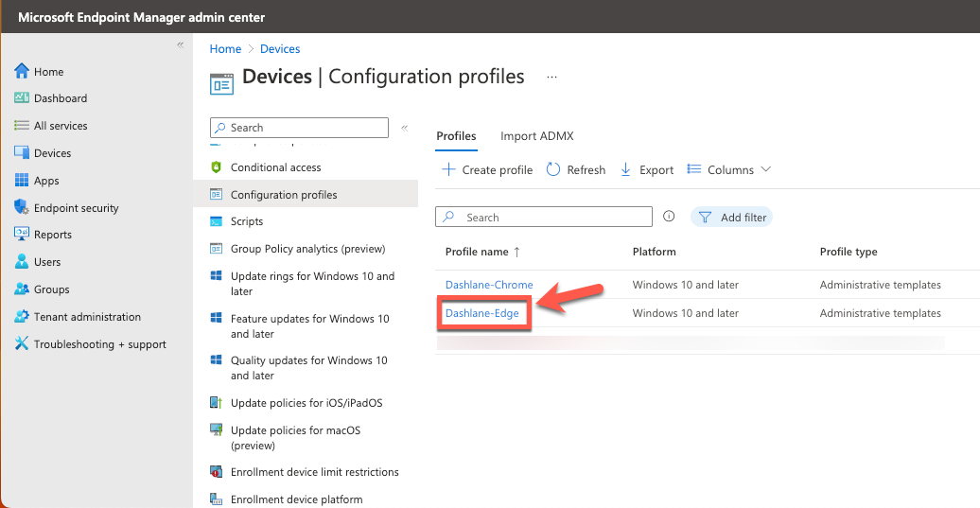Click Dashlane-Edge's Administrative templates cell
Screen dimensions: 980x508
[880, 313]
